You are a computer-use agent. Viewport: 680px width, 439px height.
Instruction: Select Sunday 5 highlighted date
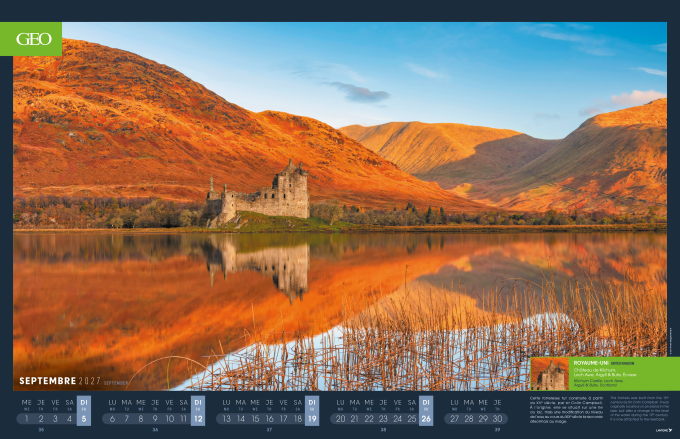[x=84, y=419]
